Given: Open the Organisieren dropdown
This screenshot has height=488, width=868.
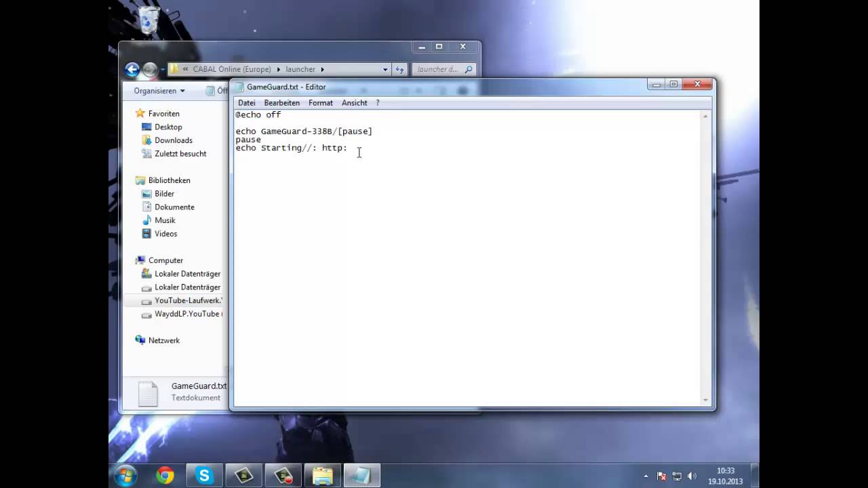Looking at the screenshot, I should tap(159, 91).
